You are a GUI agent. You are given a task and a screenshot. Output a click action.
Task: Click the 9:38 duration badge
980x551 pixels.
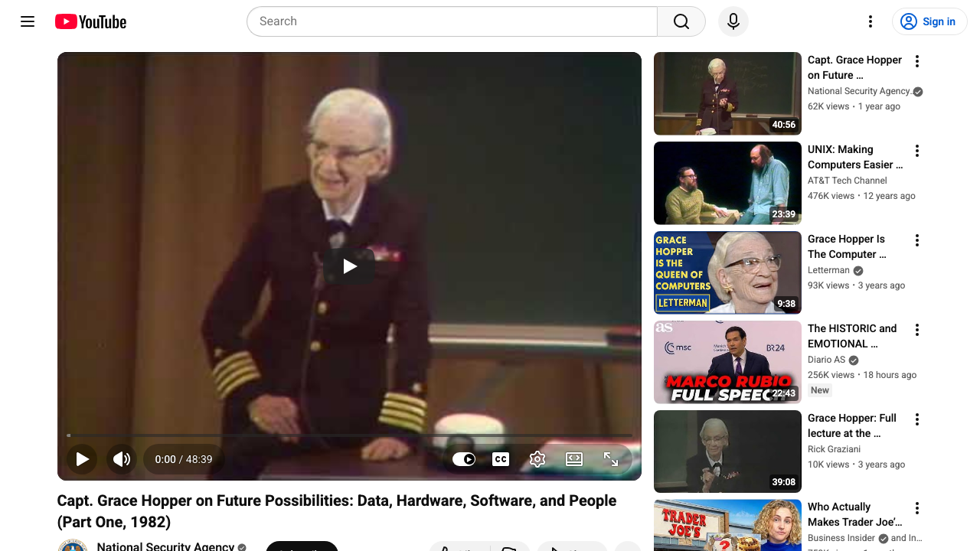point(786,304)
